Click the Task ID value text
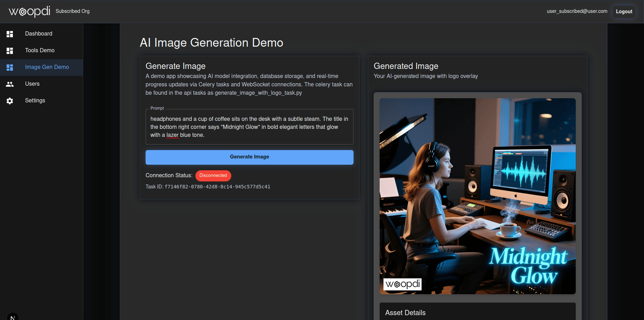 coord(217,187)
